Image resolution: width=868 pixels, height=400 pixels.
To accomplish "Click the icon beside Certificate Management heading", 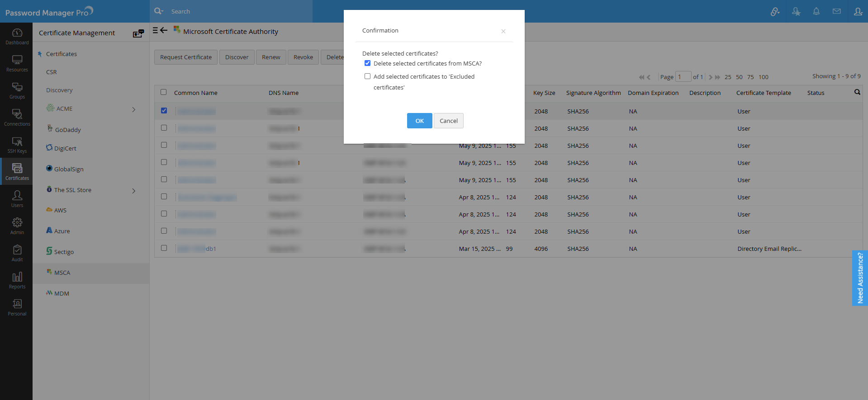I will tap(138, 33).
